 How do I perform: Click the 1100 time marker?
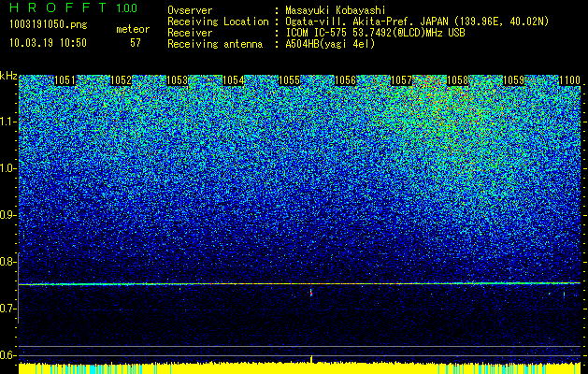[569, 80]
